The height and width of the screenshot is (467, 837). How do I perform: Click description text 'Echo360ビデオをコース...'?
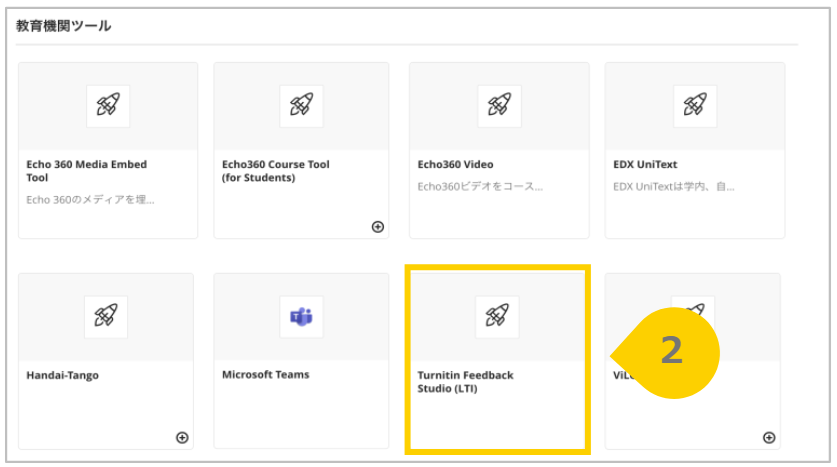point(480,186)
